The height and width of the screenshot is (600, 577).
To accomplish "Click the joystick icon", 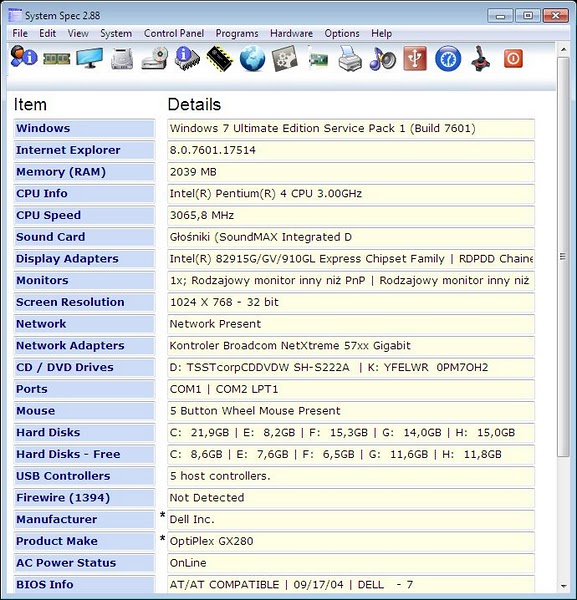I will point(481,58).
